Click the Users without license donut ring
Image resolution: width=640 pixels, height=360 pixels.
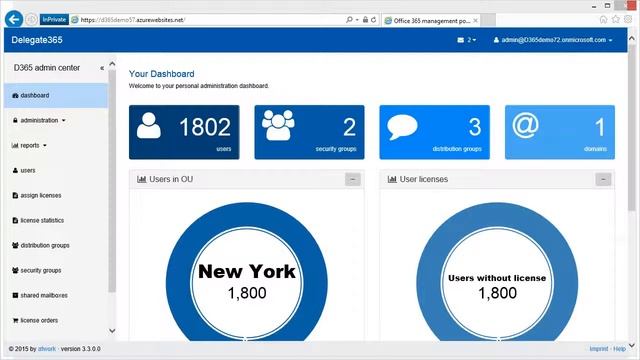(429, 284)
